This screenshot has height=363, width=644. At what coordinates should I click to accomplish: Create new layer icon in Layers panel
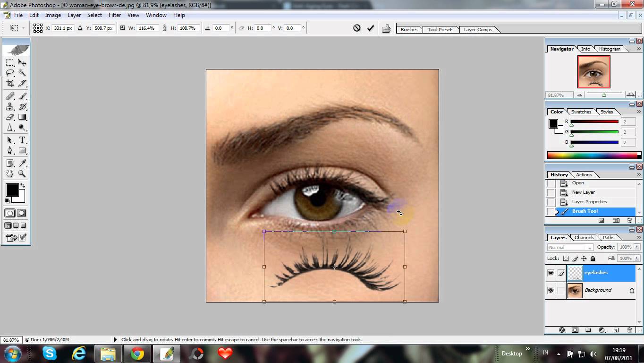616,330
